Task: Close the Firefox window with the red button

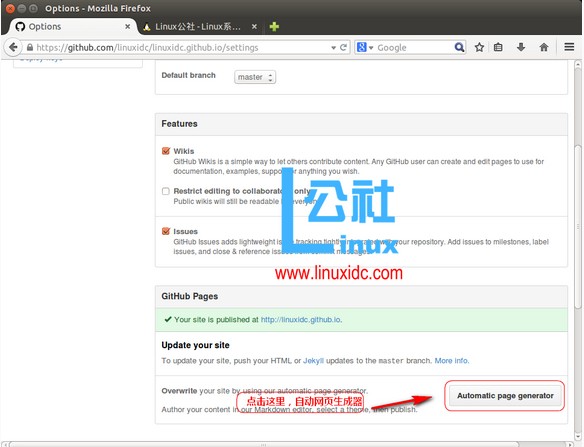Action: coord(10,8)
